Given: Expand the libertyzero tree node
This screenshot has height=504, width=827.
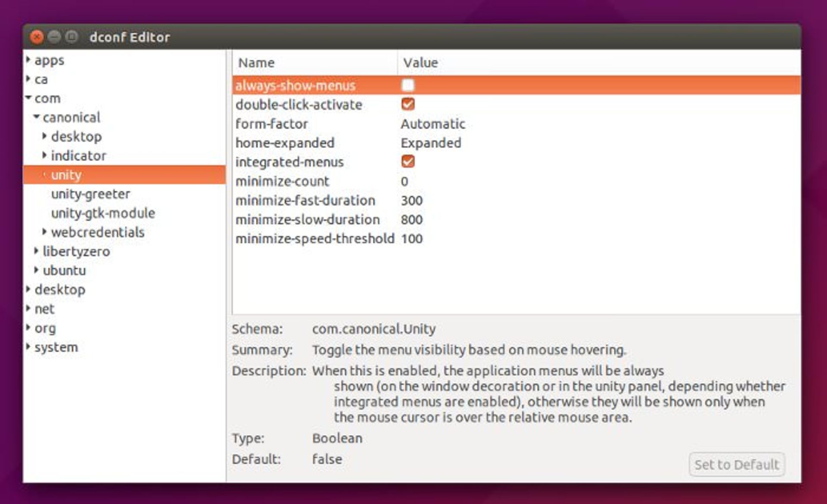Looking at the screenshot, I should click(x=37, y=251).
